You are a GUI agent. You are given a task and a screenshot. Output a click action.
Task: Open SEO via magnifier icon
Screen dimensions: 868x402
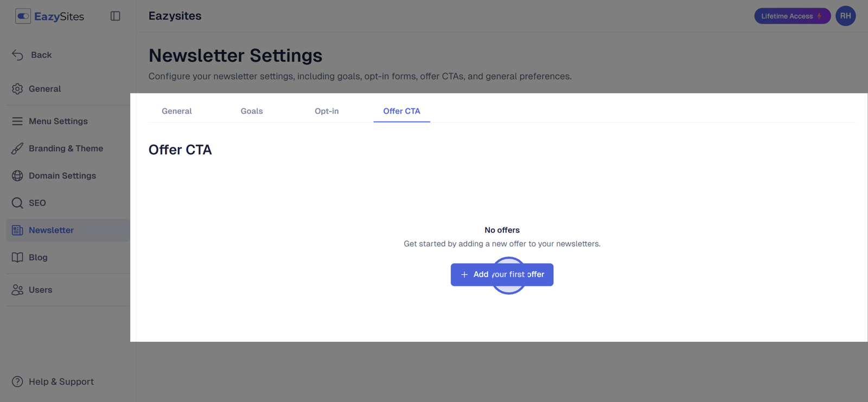(17, 203)
